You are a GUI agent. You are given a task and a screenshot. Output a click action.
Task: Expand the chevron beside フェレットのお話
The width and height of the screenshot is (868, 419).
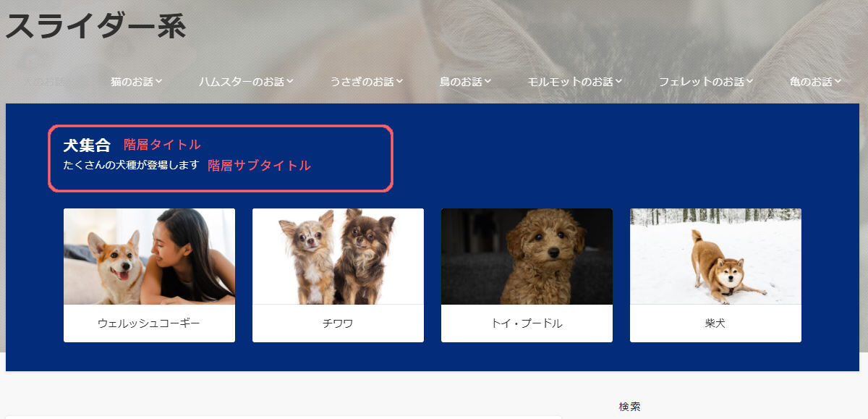tap(750, 81)
